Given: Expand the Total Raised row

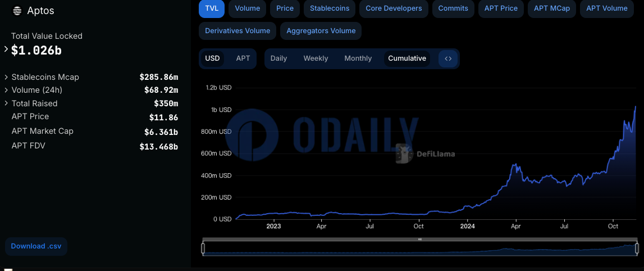Looking at the screenshot, I should click(x=6, y=103).
